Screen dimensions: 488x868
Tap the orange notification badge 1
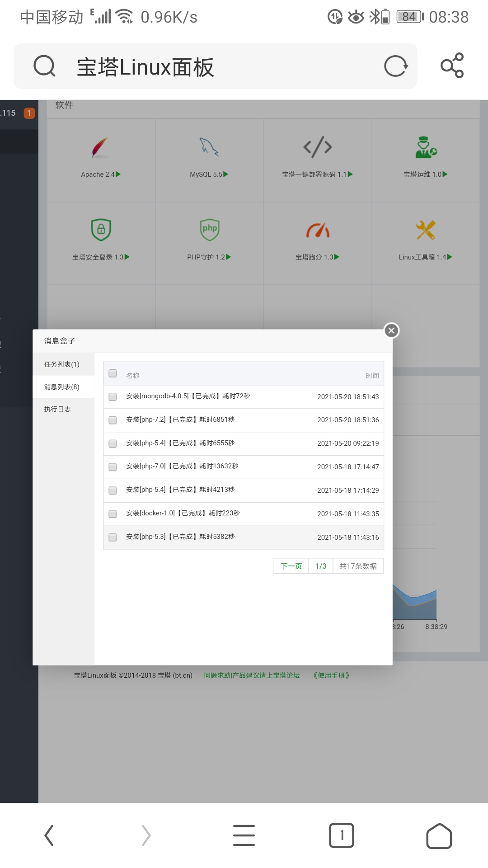pos(29,113)
